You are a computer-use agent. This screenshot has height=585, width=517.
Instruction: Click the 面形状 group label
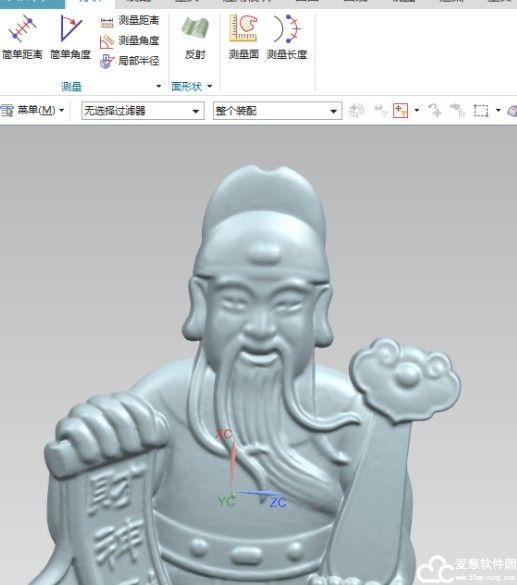tap(187, 87)
